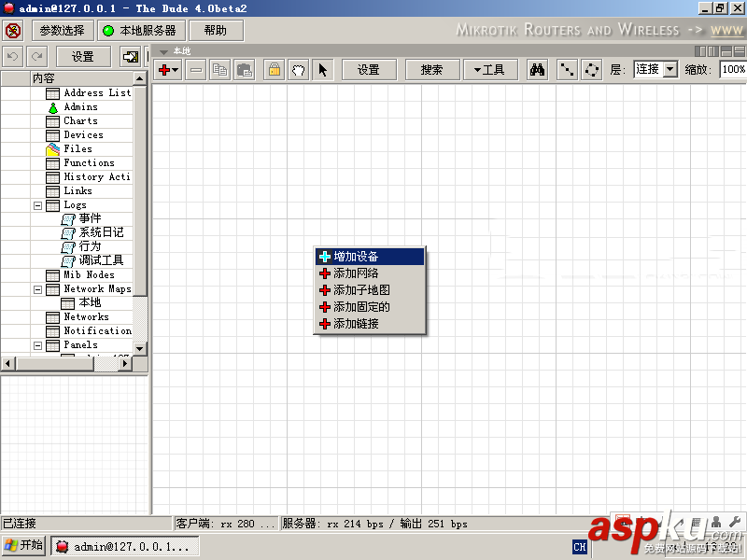Screen dimensions: 747x560
Task: Click the export arrow icon beside left 设置 button
Action: tap(130, 57)
